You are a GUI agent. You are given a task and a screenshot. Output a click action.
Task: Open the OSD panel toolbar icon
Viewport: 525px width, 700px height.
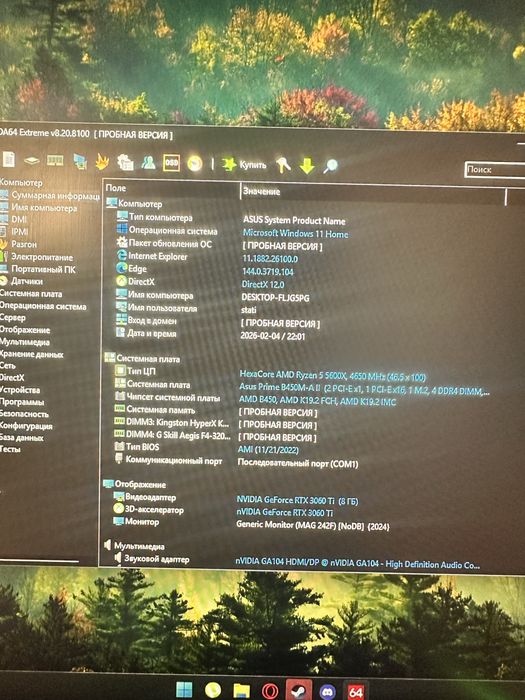[x=171, y=163]
